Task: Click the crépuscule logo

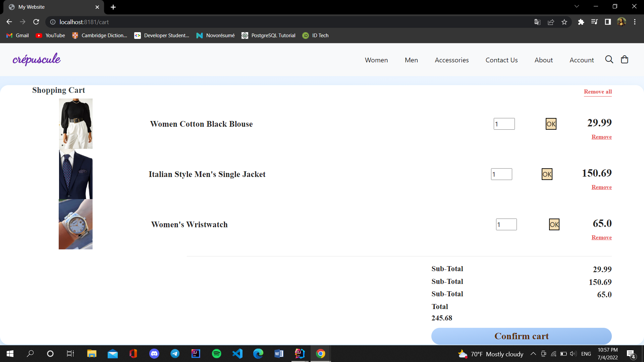Action: [37, 59]
